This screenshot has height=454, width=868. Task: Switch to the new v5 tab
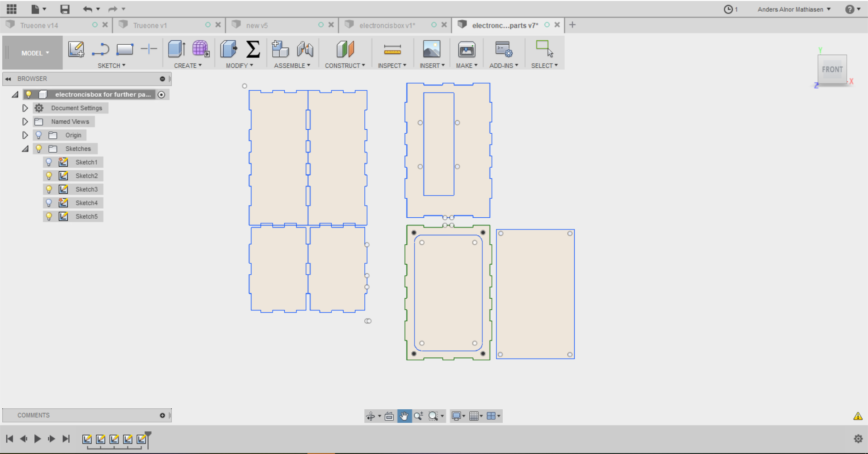pos(257,25)
